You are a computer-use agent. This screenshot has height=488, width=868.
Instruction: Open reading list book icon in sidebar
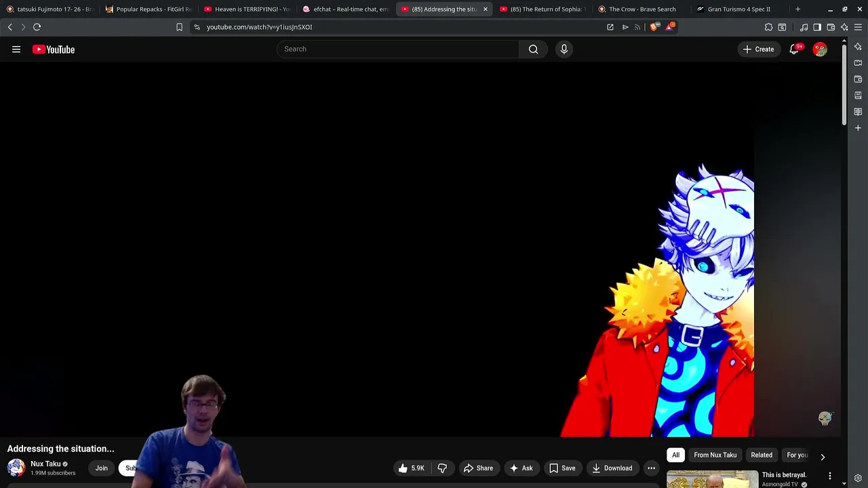[x=858, y=112]
